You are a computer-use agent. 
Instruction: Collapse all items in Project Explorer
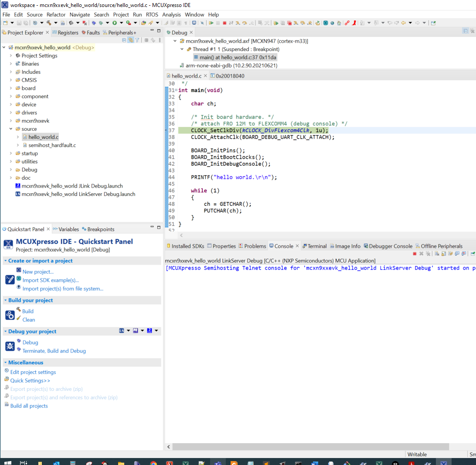pos(124,40)
